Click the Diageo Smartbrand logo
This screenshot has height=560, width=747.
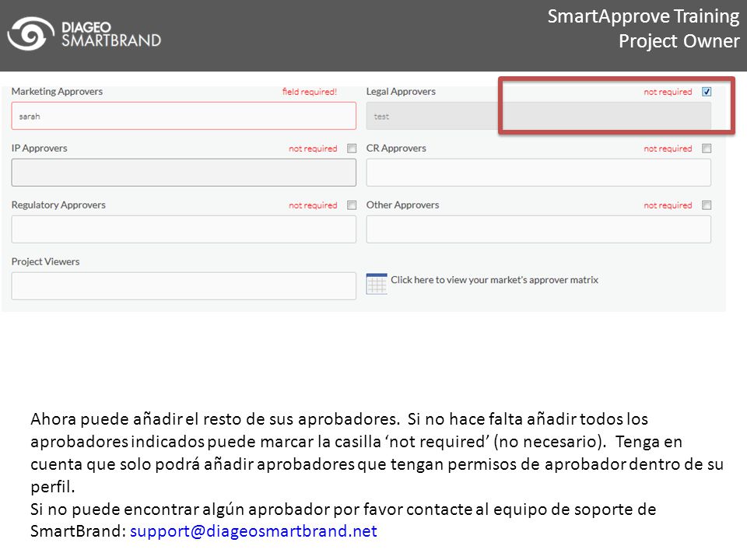84,33
